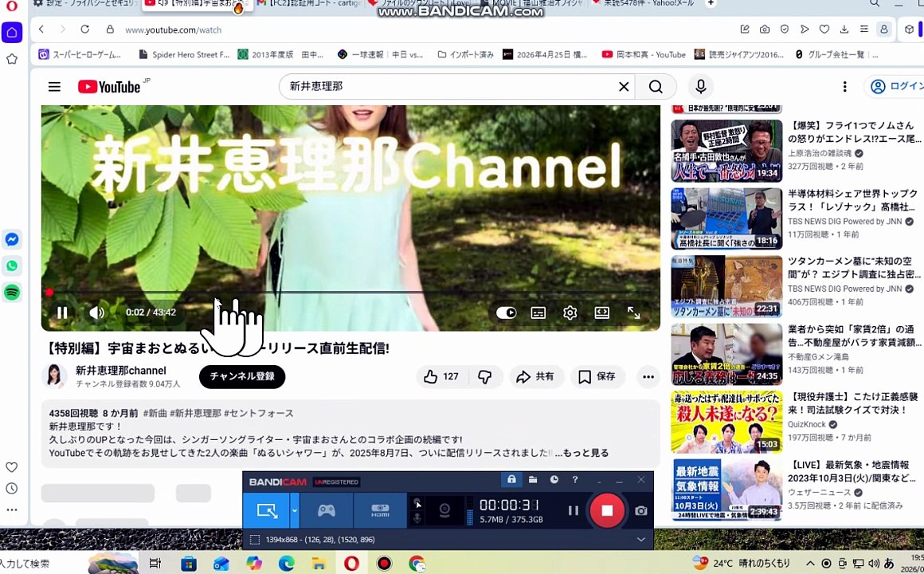The image size is (924, 574).
Task: Mute the video using the speaker icon
Action: [x=96, y=313]
